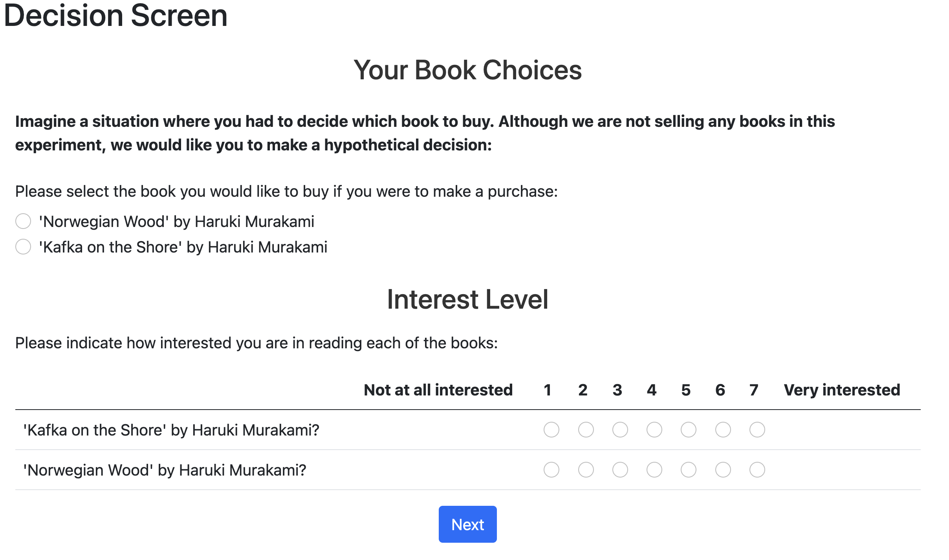Viewport: 949px width, 560px height.
Task: Select 'Kafka on the Shore' purchase option
Action: 23,247
